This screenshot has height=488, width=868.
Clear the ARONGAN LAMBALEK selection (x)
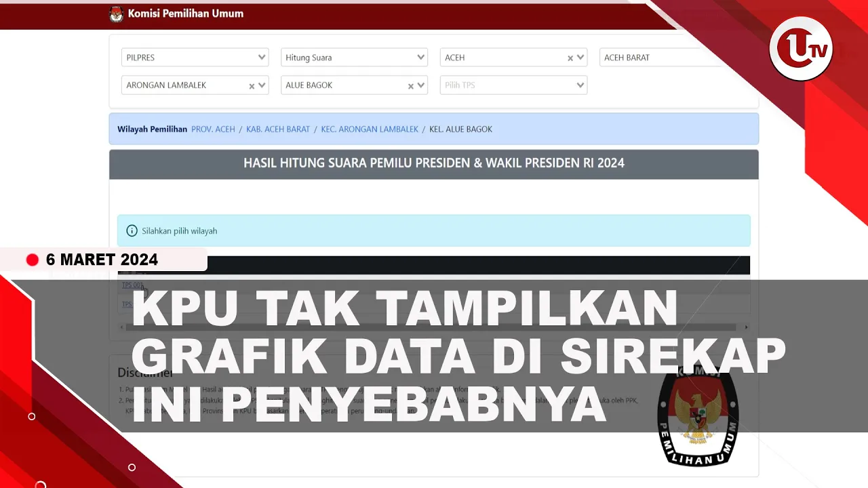[x=252, y=86]
